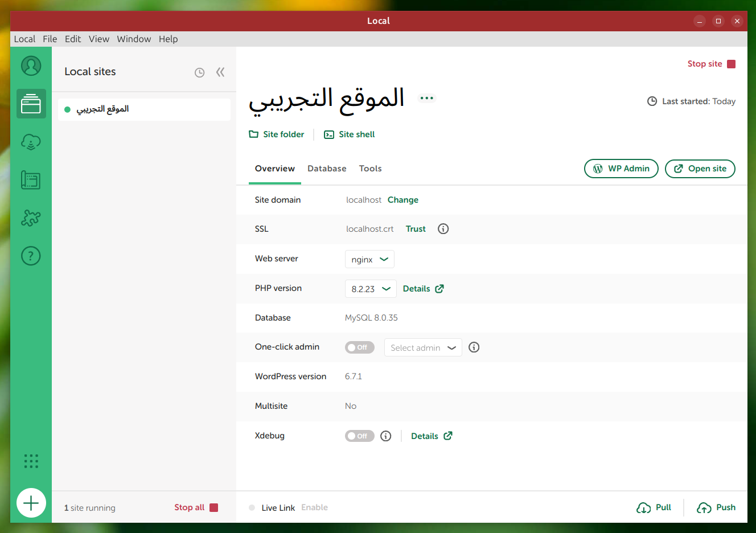Viewport: 756px width, 533px height.
Task: Click the localhost.crt certificate text
Action: click(x=370, y=229)
